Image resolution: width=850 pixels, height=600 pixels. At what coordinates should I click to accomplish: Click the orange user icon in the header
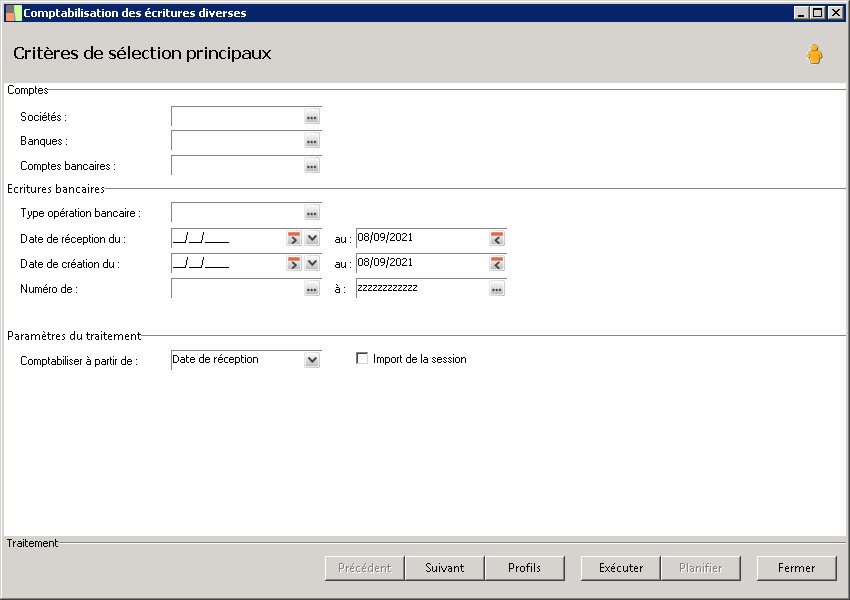tap(815, 54)
